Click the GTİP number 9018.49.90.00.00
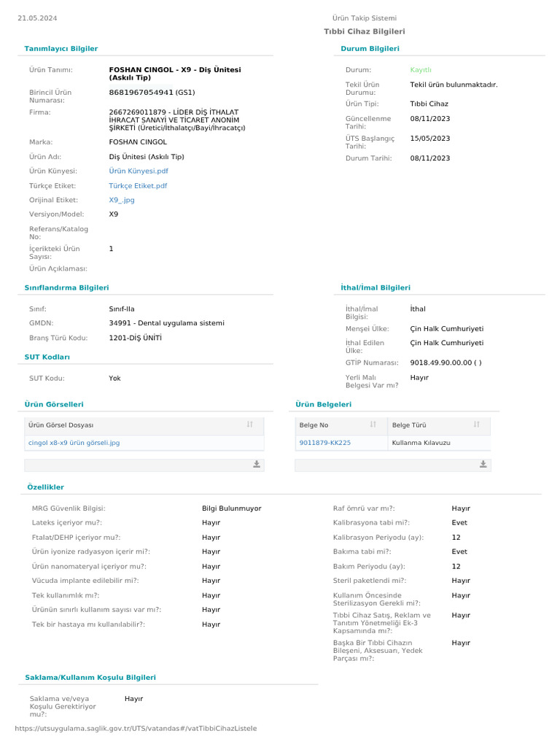Screen dimensions: 560x747 pos(441,363)
